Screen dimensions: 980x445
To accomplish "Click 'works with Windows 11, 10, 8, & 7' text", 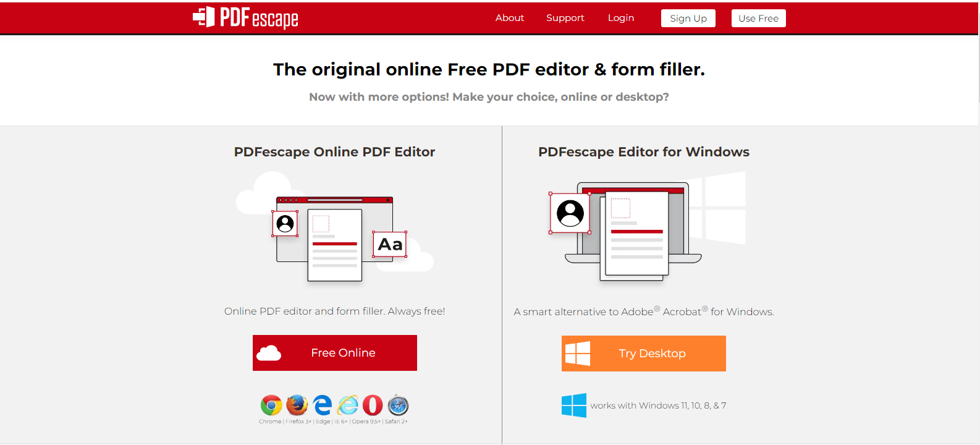I will 658,405.
